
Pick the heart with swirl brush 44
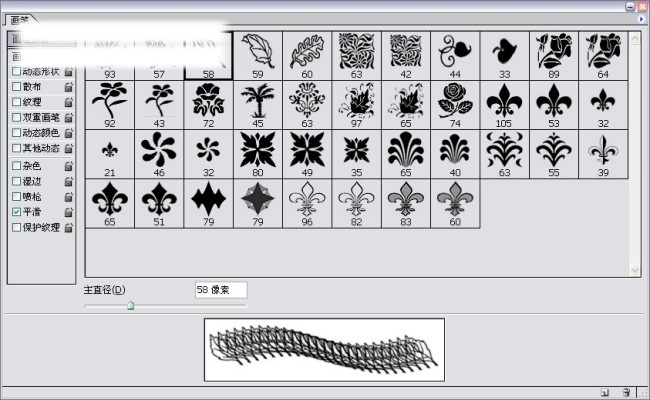click(455, 56)
